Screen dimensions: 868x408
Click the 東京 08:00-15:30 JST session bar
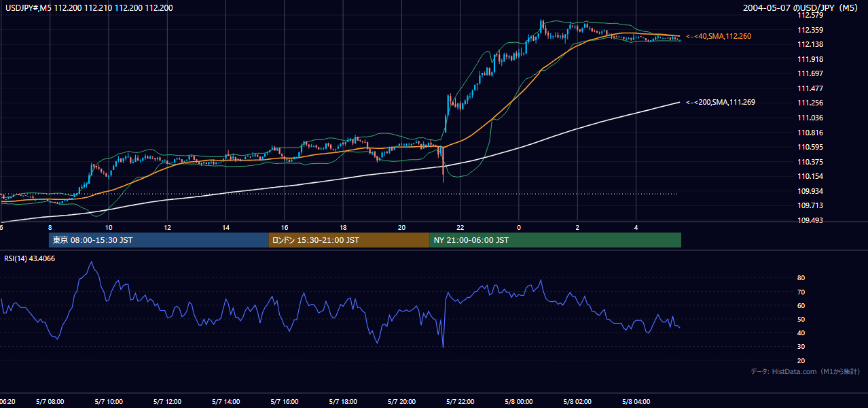pyautogui.click(x=159, y=240)
